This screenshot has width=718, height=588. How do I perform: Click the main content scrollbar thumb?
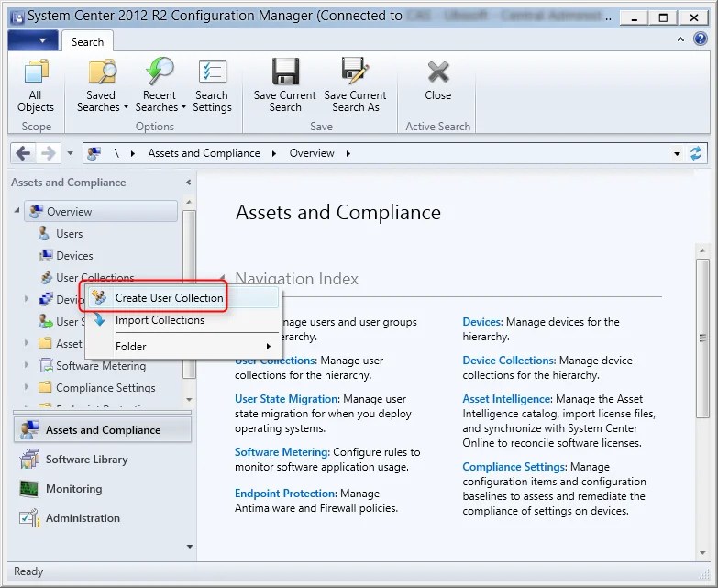click(702, 338)
